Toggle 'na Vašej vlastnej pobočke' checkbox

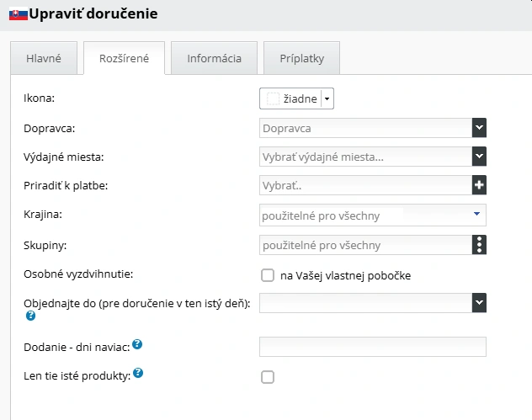click(268, 275)
